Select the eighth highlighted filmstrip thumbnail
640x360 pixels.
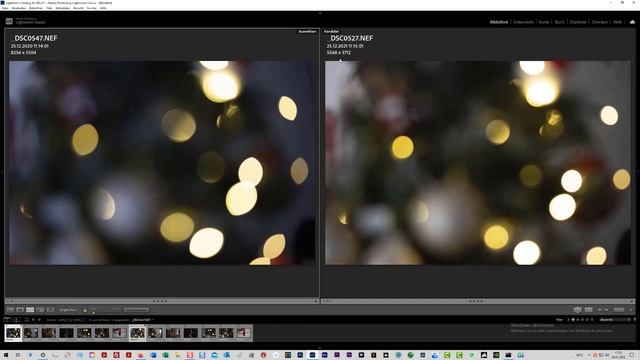point(138,333)
